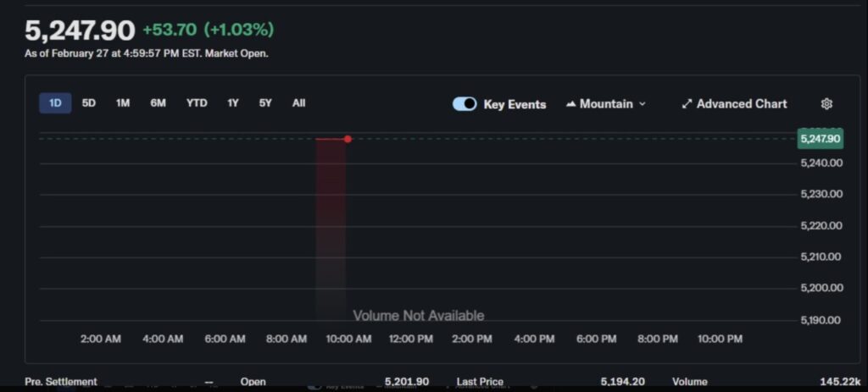Viewport: 868px width, 392px height.
Task: Switch to the 1Y range
Action: 233,103
